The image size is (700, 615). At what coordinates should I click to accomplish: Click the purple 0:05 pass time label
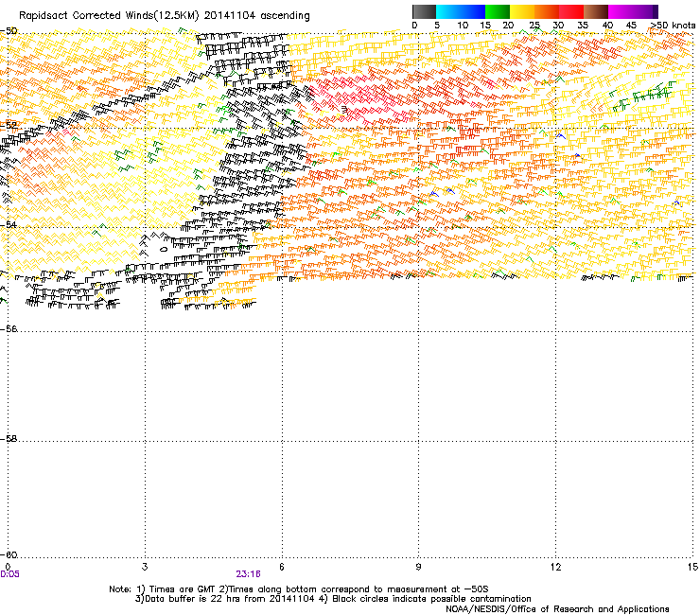tap(9, 574)
